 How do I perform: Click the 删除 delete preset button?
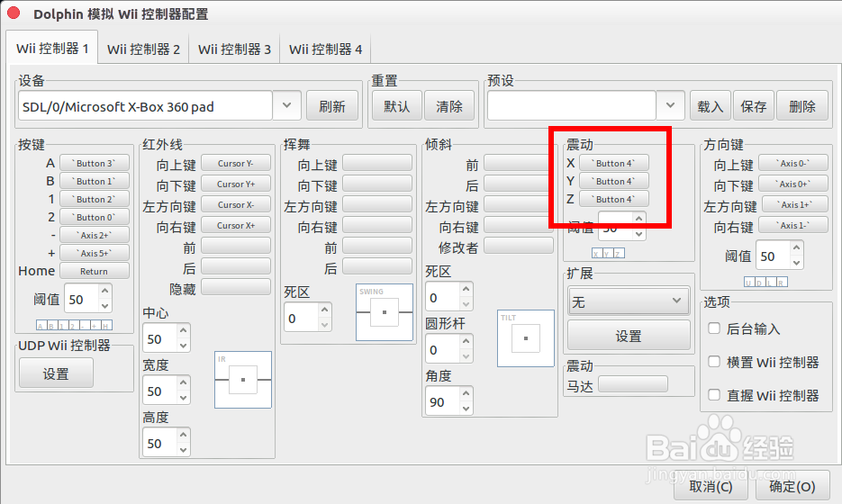tap(802, 106)
